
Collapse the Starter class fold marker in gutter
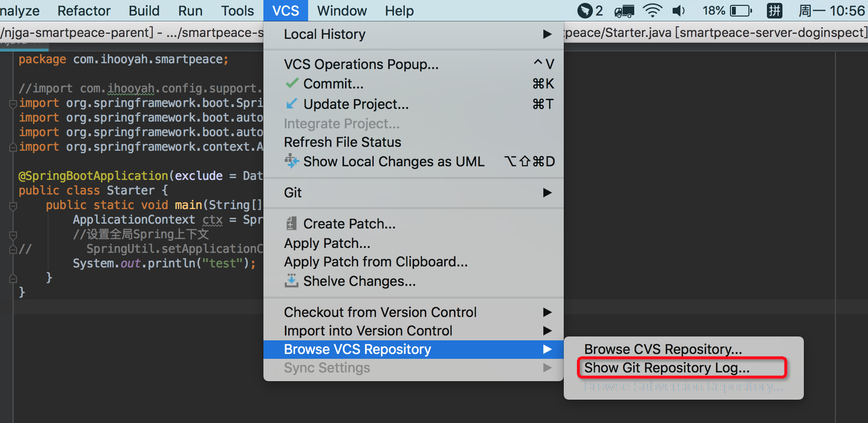click(x=13, y=206)
